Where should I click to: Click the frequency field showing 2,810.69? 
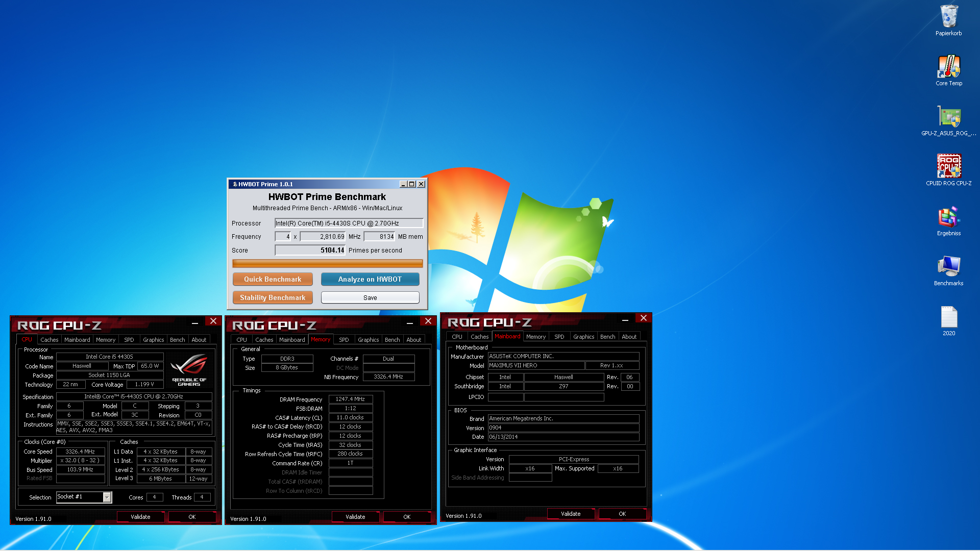tap(323, 236)
